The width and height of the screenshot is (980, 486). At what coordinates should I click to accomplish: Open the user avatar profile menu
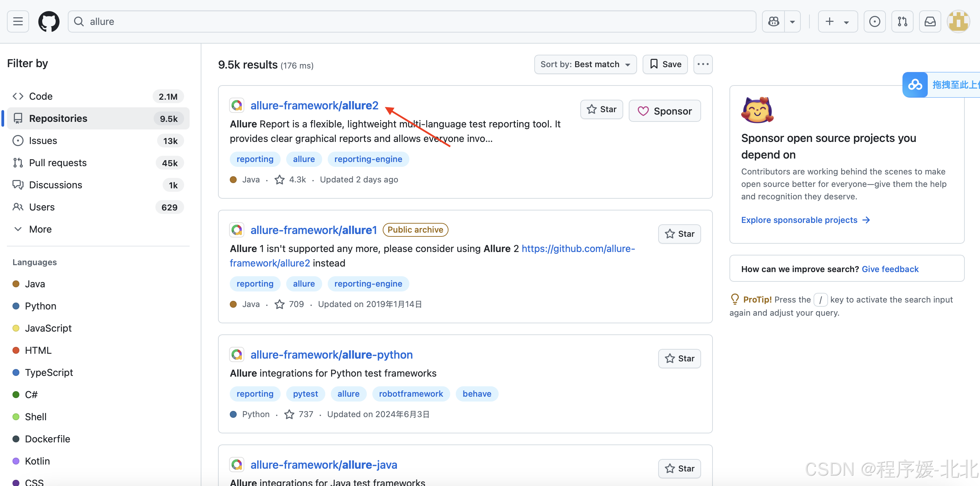point(958,21)
